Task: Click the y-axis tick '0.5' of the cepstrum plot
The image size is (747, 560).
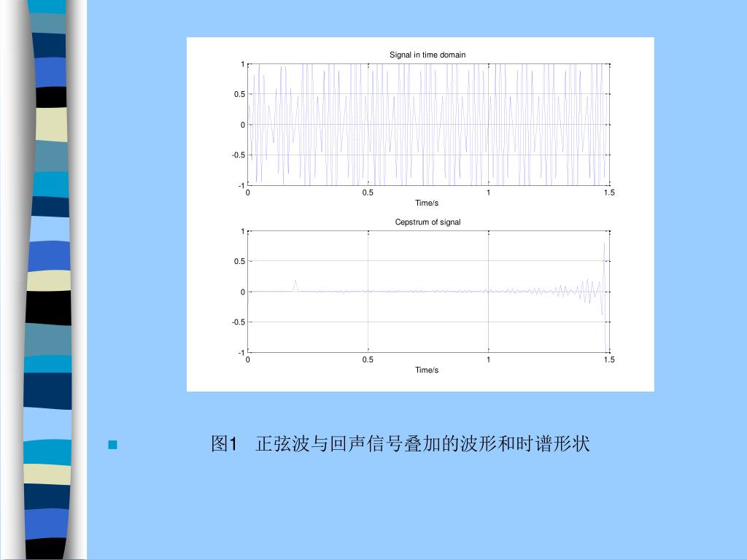Action: pyautogui.click(x=239, y=262)
